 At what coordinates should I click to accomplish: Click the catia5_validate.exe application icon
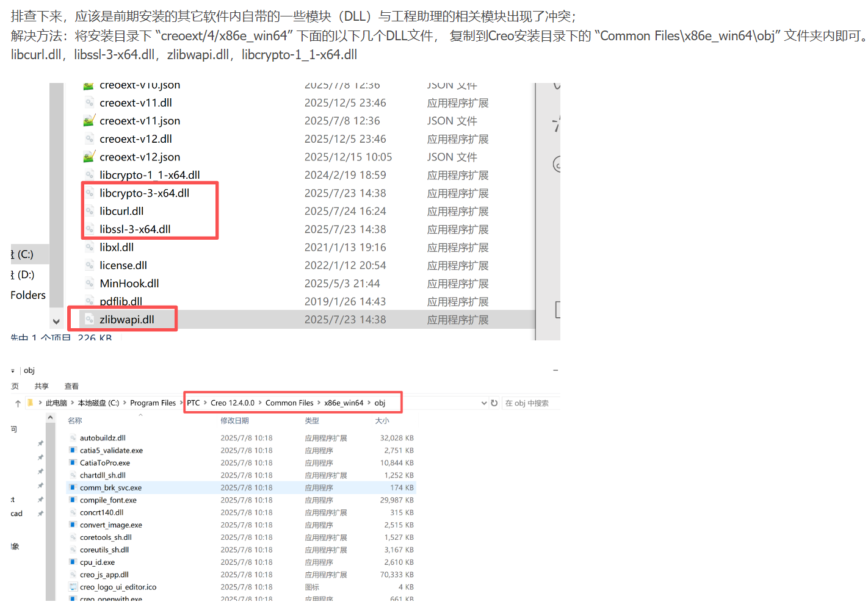click(x=73, y=451)
